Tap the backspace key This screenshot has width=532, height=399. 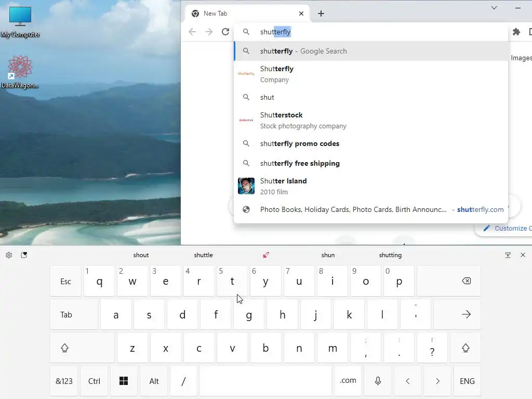pos(449,281)
